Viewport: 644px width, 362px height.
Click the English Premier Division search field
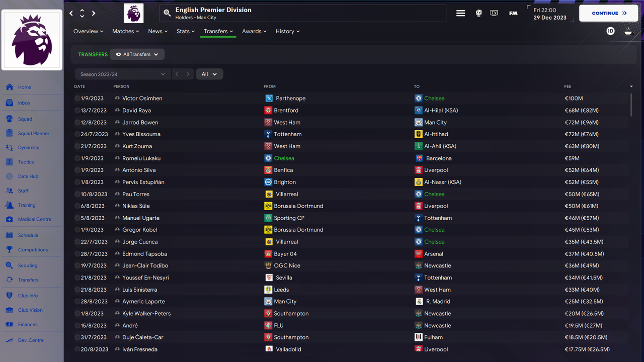point(303,14)
